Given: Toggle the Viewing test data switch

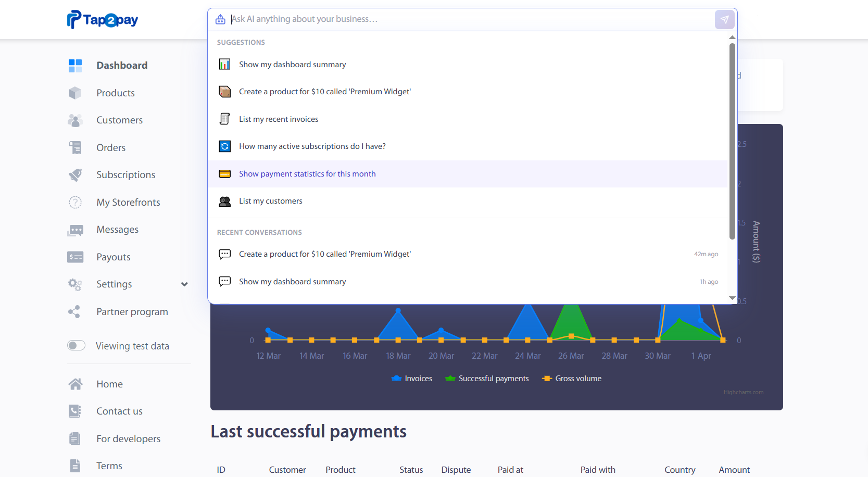Looking at the screenshot, I should click(x=77, y=346).
